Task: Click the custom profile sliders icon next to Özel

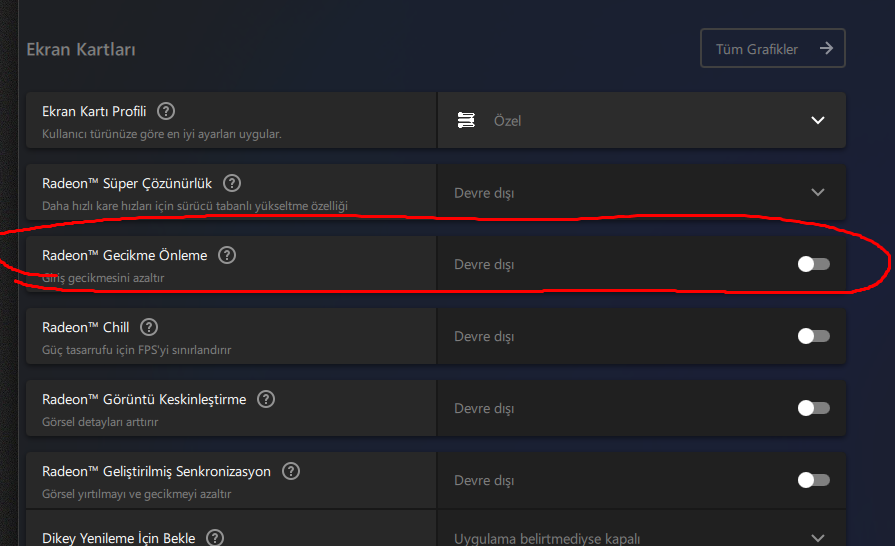Action: click(466, 120)
